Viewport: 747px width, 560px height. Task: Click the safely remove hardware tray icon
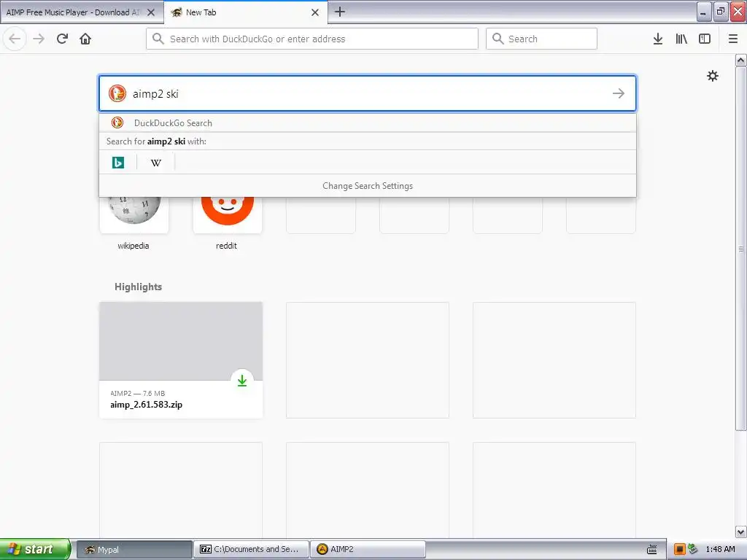(x=693, y=549)
